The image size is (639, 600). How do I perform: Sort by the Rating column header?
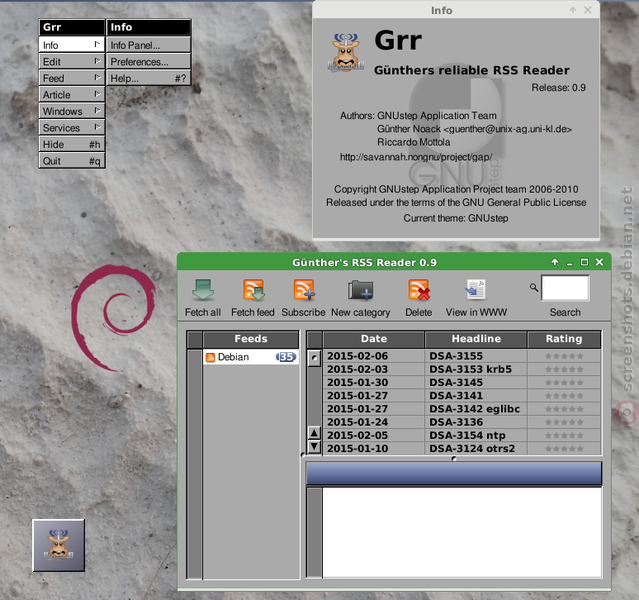pyautogui.click(x=564, y=339)
